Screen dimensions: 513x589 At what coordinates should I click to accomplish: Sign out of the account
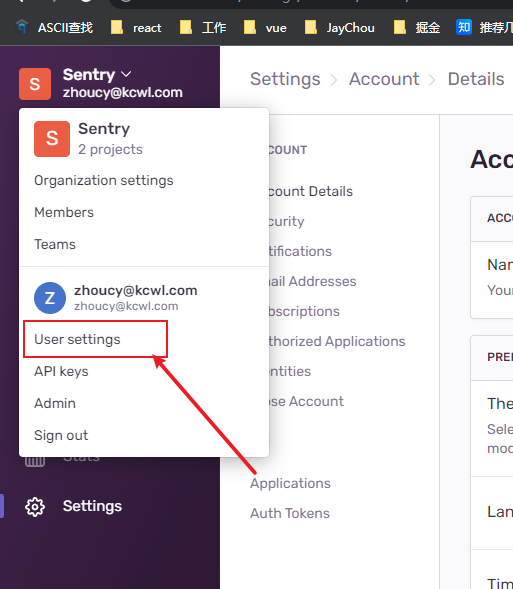pyautogui.click(x=61, y=435)
